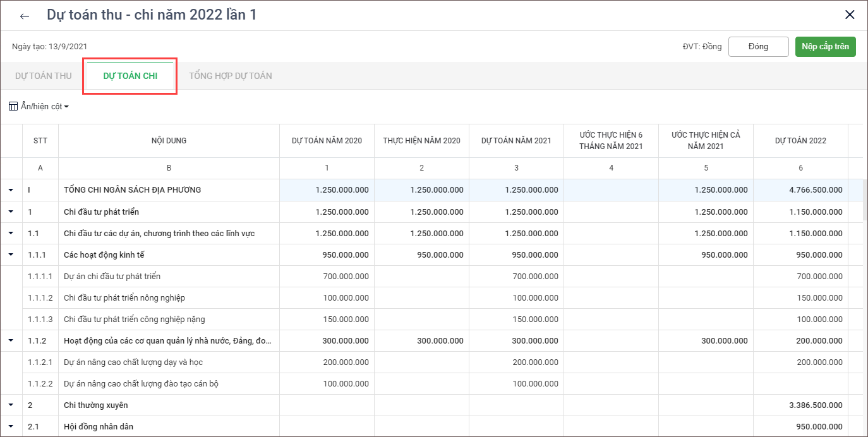Collapse the Tổng chi ngân sách địa phương row
The image size is (868, 437).
[x=11, y=190]
